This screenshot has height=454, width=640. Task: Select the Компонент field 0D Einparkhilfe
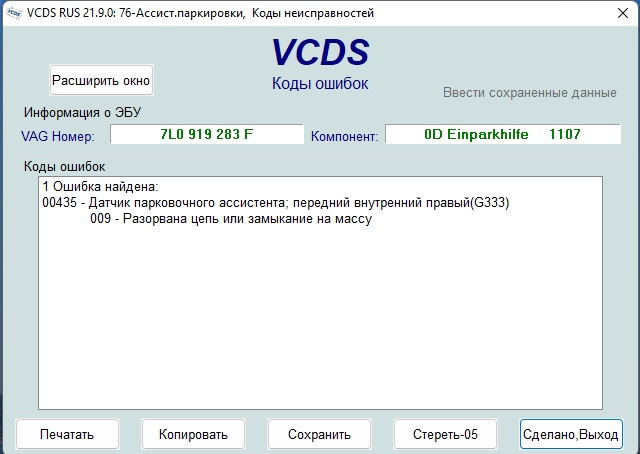pyautogui.click(x=503, y=134)
